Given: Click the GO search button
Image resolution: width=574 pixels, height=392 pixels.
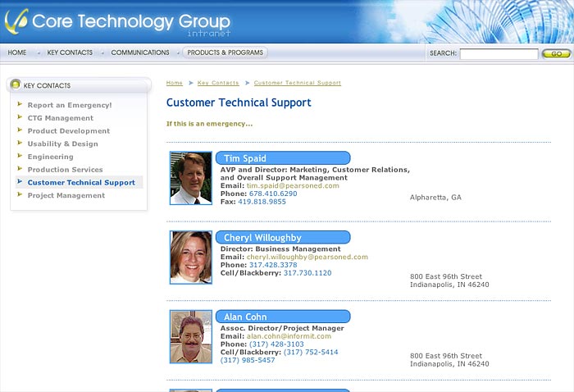Looking at the screenshot, I should click(x=556, y=54).
